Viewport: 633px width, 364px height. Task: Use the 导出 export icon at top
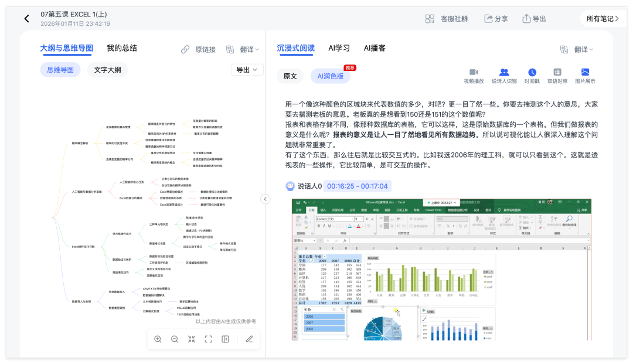[x=533, y=18]
